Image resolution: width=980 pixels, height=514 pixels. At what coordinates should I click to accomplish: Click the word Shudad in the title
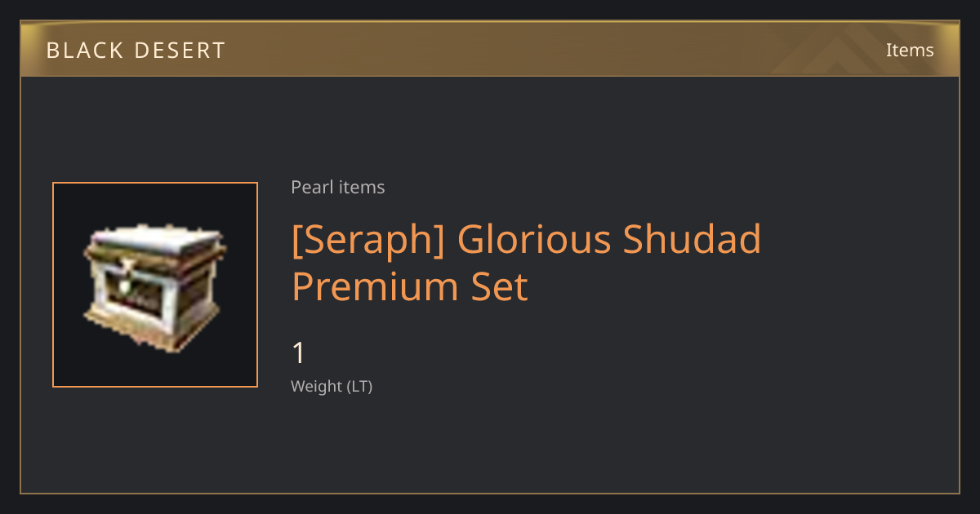693,239
